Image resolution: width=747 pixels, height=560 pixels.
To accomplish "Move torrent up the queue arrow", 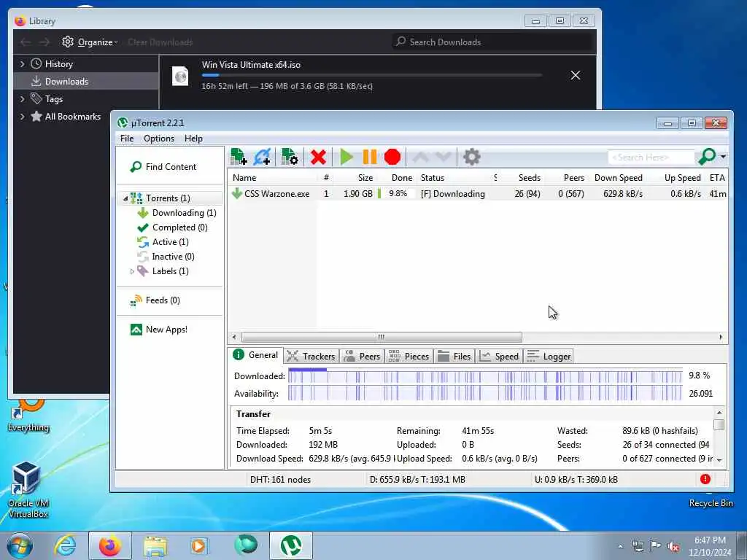I will [421, 157].
